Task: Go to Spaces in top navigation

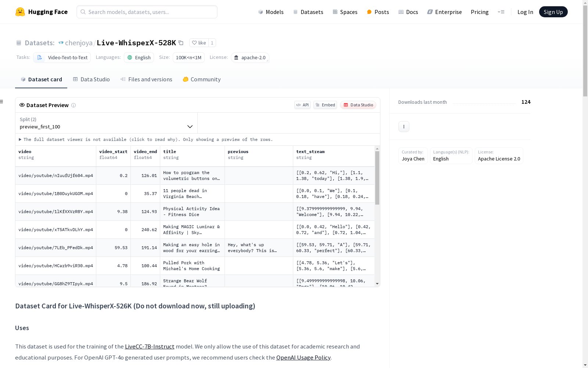Action: (345, 12)
